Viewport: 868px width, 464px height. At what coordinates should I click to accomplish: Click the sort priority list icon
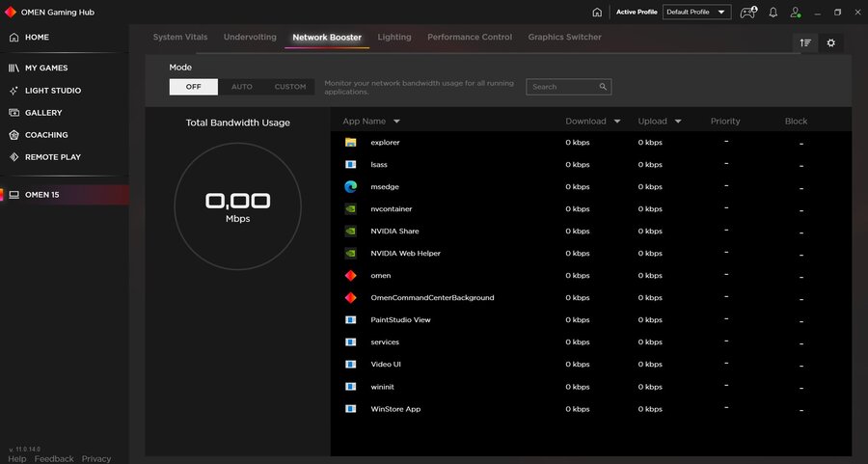pyautogui.click(x=805, y=42)
